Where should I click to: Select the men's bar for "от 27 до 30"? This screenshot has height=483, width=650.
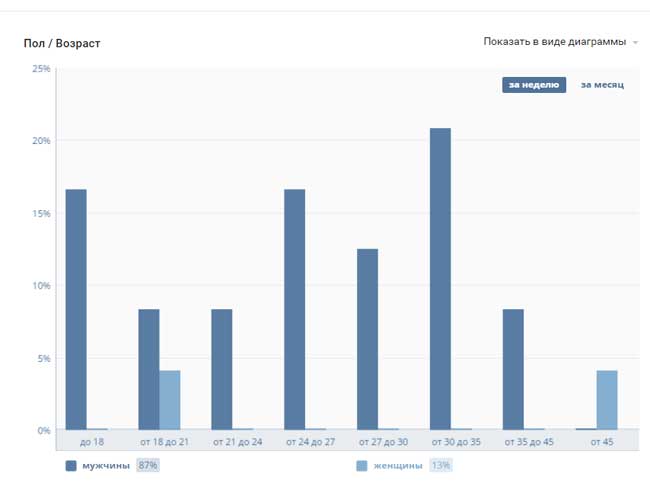coord(367,340)
